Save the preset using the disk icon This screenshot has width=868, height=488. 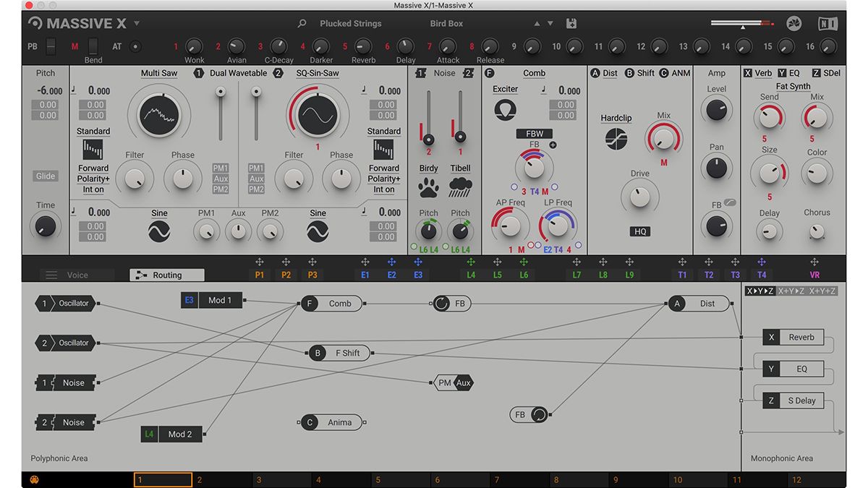(571, 22)
